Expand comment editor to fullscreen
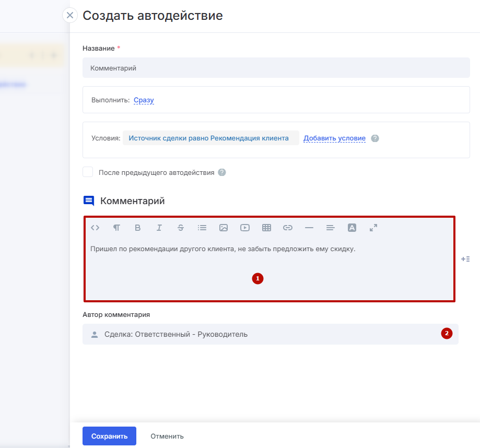The image size is (480, 448). 373,228
